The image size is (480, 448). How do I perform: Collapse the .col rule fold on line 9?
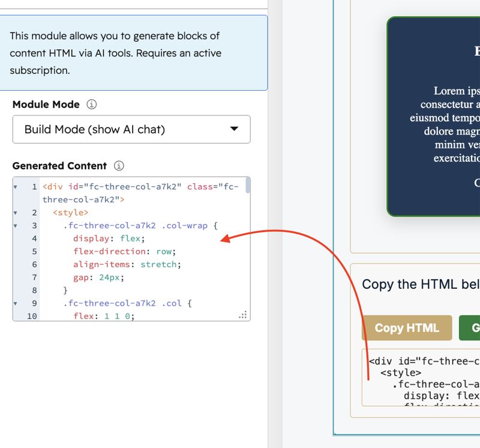click(x=16, y=303)
